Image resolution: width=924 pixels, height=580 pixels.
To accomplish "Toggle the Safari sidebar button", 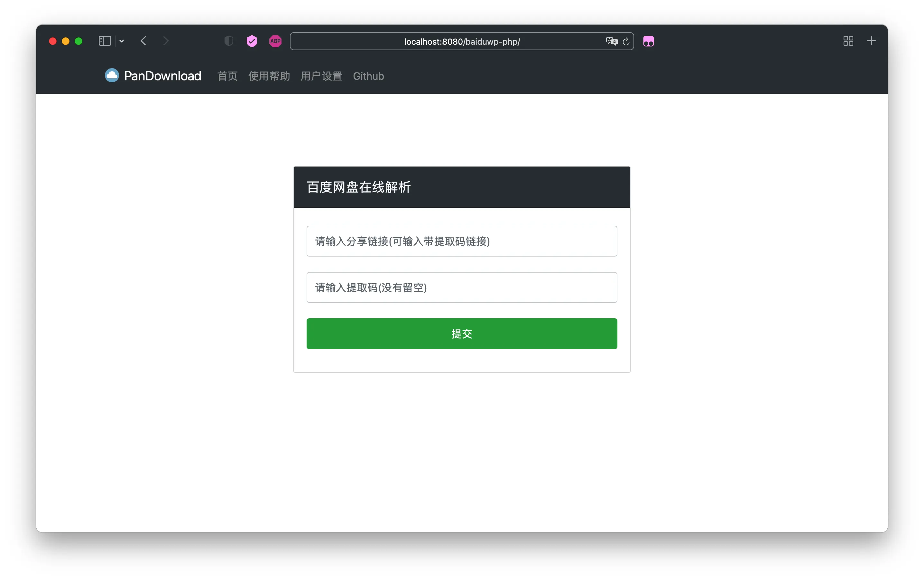I will [105, 41].
